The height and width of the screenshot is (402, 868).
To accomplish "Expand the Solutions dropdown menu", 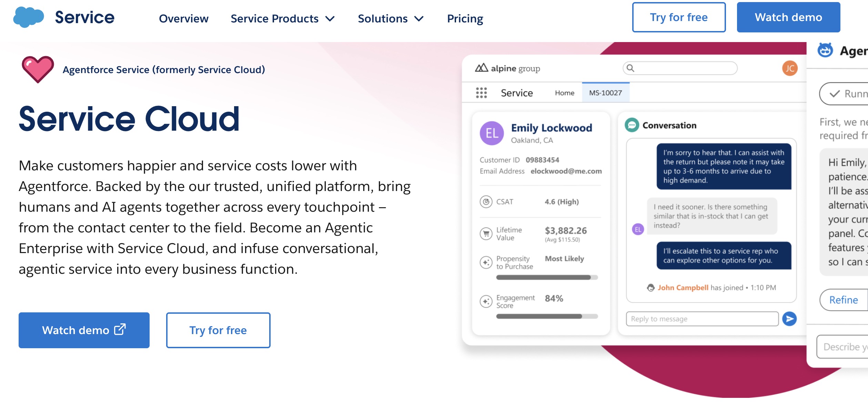I will tap(390, 19).
